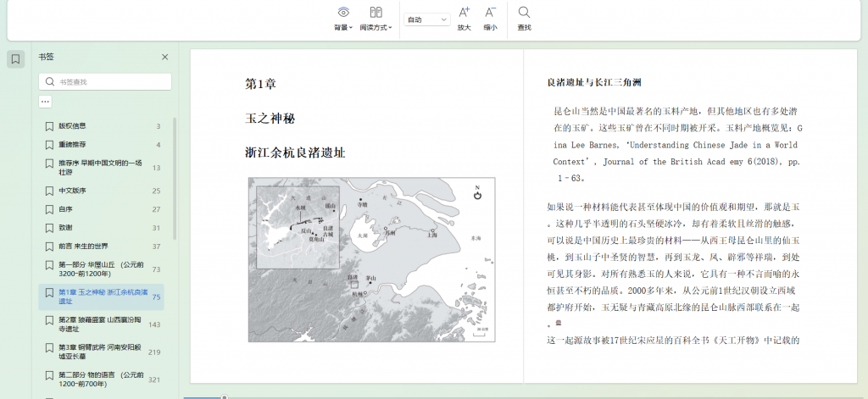Toggle the bookmark panel icon in left sidebar
This screenshot has width=868, height=399.
[x=16, y=59]
